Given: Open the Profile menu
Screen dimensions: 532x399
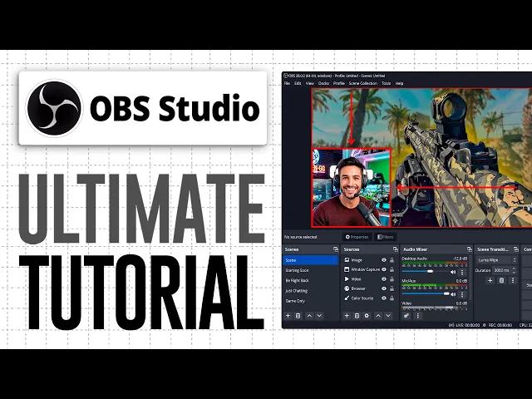Looking at the screenshot, I should point(338,83).
